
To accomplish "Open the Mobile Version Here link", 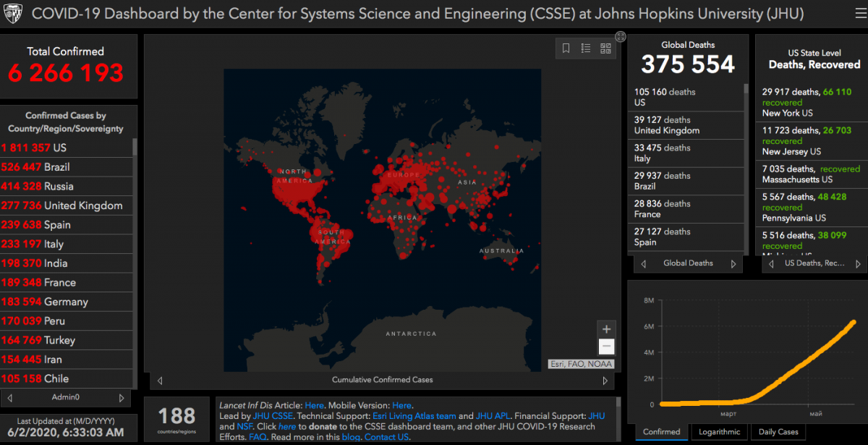I will click(401, 405).
